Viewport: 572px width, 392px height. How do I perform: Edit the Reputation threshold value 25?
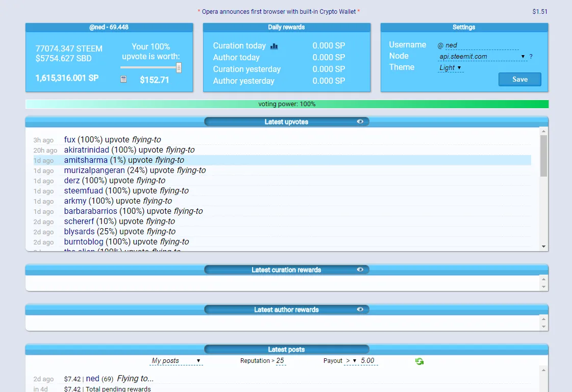[x=281, y=361]
